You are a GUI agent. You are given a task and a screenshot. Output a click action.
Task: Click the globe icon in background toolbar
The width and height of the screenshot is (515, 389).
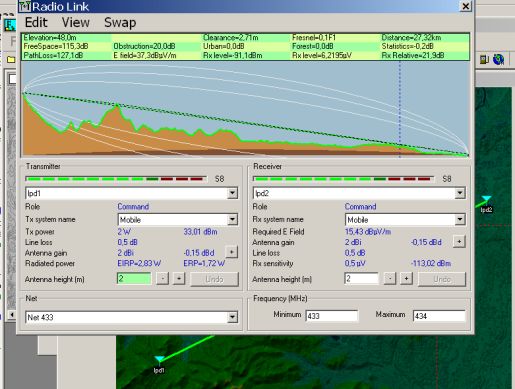point(498,59)
